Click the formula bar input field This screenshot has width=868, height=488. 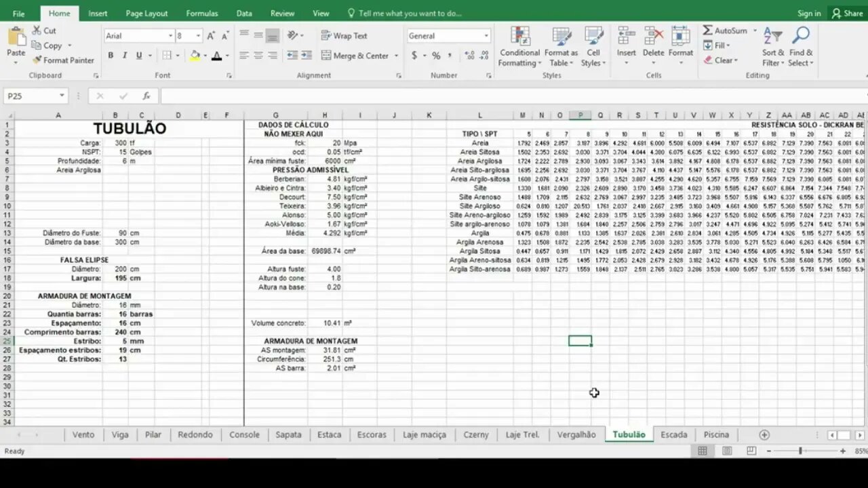(x=513, y=96)
